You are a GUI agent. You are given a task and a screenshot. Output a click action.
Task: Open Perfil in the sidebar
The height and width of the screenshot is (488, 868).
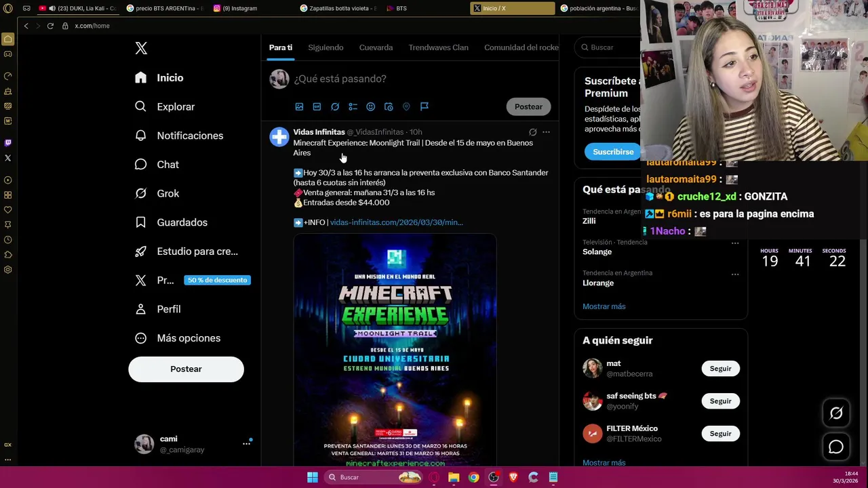click(x=157, y=309)
